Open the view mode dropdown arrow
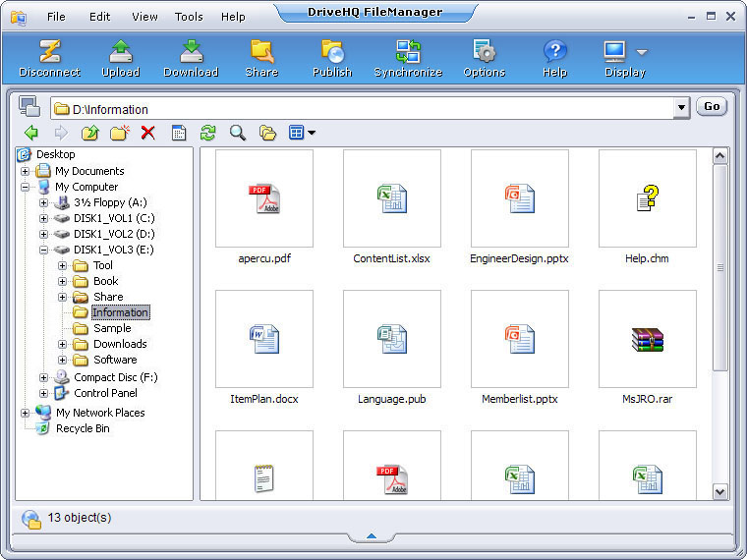The image size is (747, 560). click(x=312, y=133)
